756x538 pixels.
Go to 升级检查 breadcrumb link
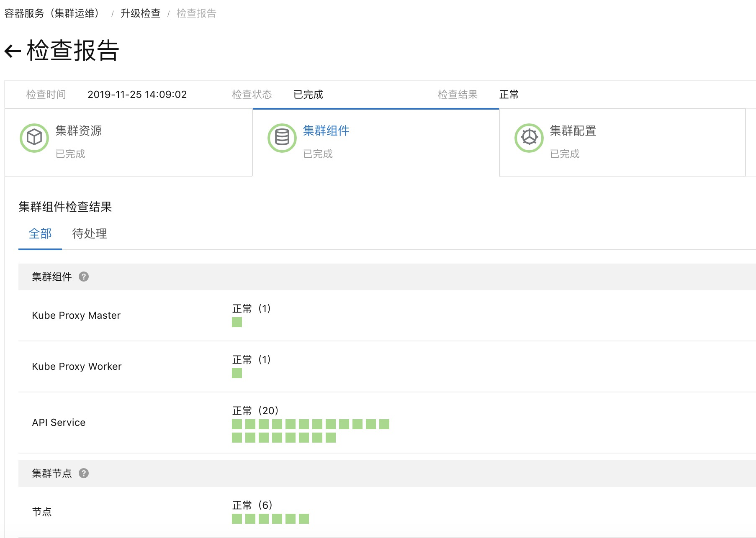140,13
